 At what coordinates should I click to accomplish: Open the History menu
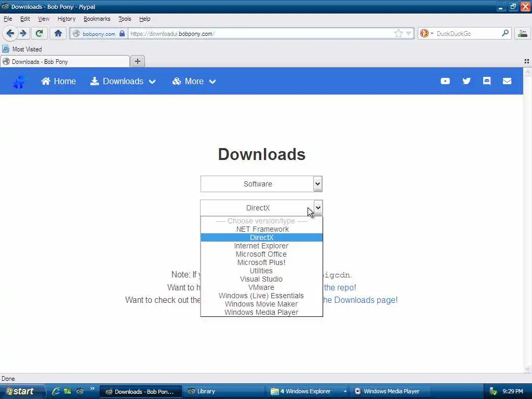pyautogui.click(x=66, y=19)
